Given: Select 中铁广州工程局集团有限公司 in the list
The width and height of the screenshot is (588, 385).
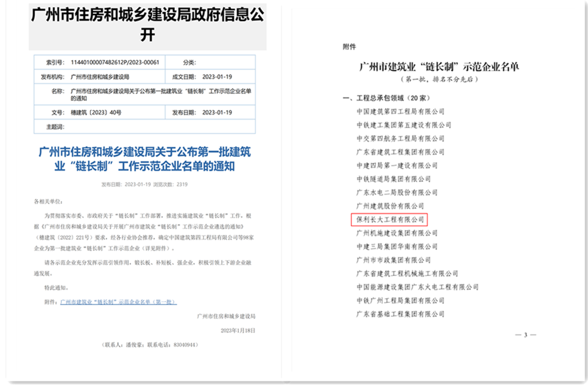Looking at the screenshot, I should (400, 301).
